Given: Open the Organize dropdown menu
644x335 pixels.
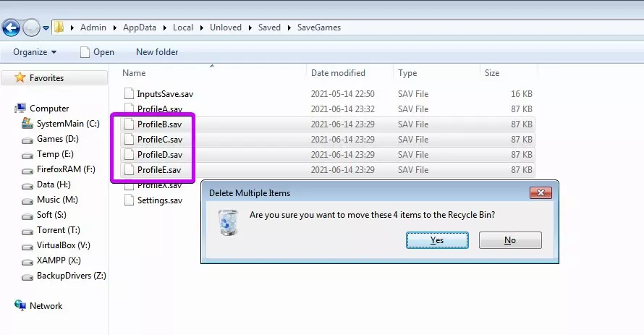Looking at the screenshot, I should pyautogui.click(x=35, y=52).
